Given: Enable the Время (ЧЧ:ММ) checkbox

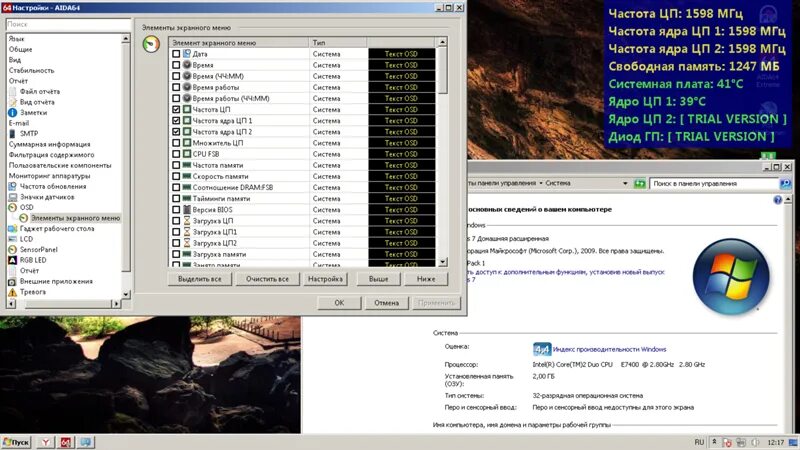Looking at the screenshot, I should pyautogui.click(x=176, y=76).
